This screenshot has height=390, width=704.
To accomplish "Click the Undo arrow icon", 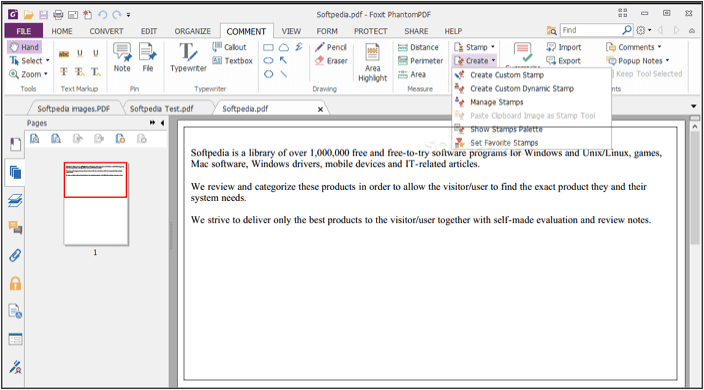I will [102, 15].
